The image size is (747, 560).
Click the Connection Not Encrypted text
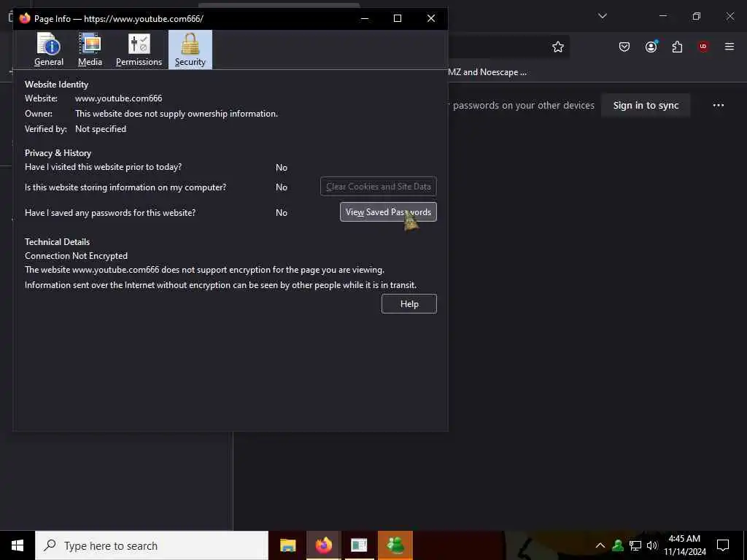[76, 256]
